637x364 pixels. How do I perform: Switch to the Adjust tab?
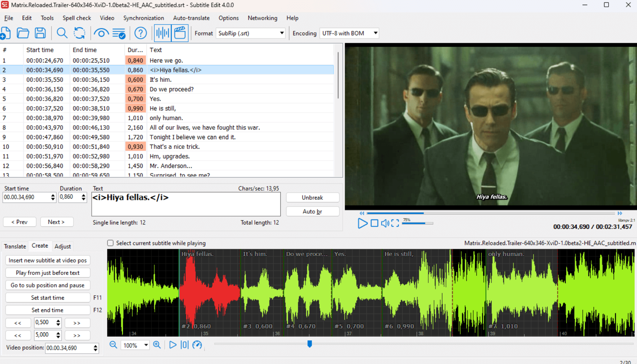(63, 246)
